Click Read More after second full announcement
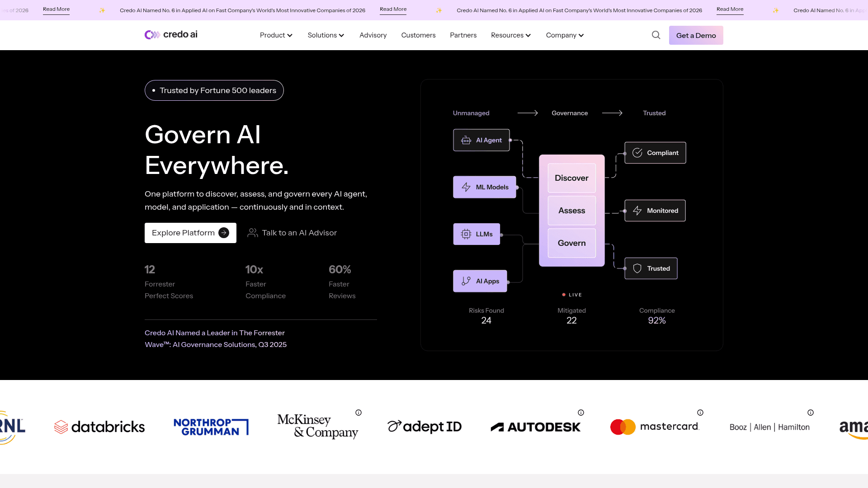Image resolution: width=868 pixels, height=488 pixels. [x=730, y=9]
